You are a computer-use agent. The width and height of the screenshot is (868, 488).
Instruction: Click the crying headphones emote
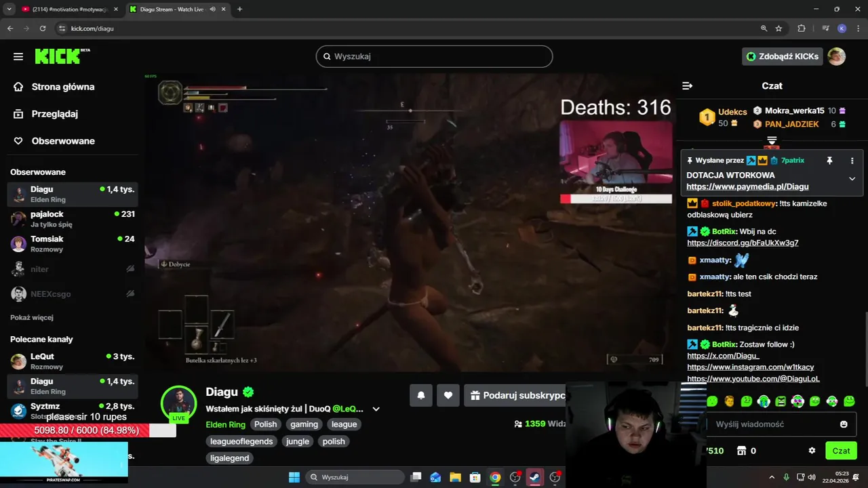click(764, 401)
